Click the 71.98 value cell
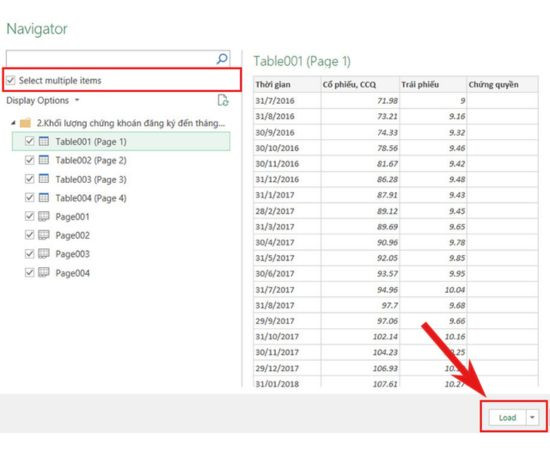Image resolution: width=550 pixels, height=450 pixels. pyautogui.click(x=360, y=101)
